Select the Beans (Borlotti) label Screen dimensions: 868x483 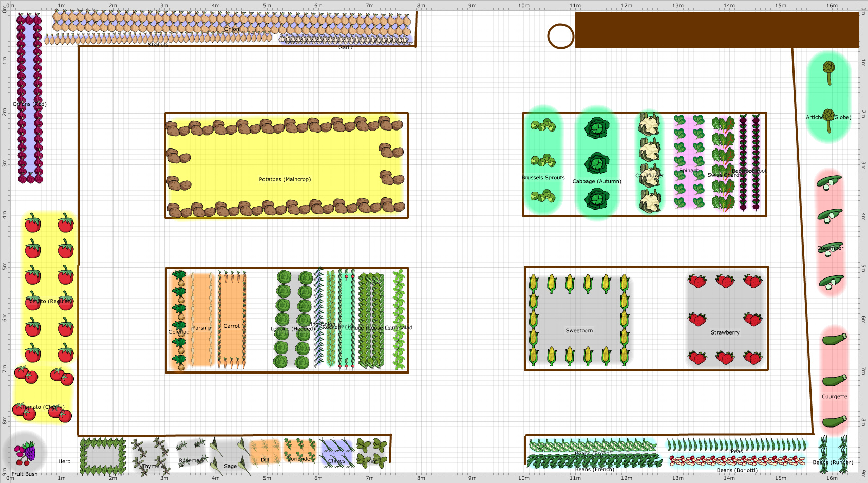tap(737, 470)
